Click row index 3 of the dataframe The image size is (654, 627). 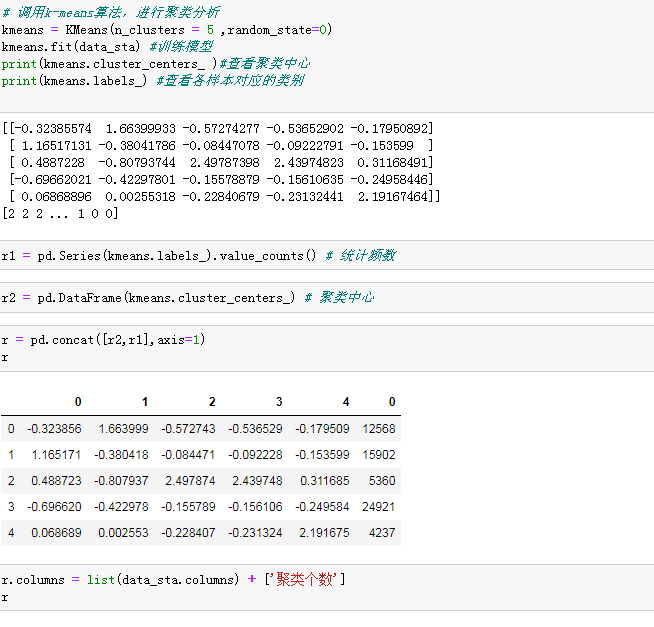click(11, 506)
